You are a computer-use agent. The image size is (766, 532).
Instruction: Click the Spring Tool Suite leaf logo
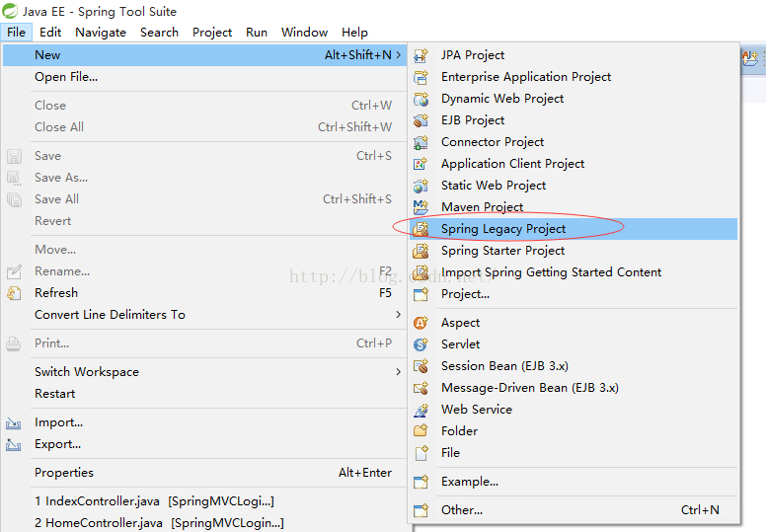point(10,11)
